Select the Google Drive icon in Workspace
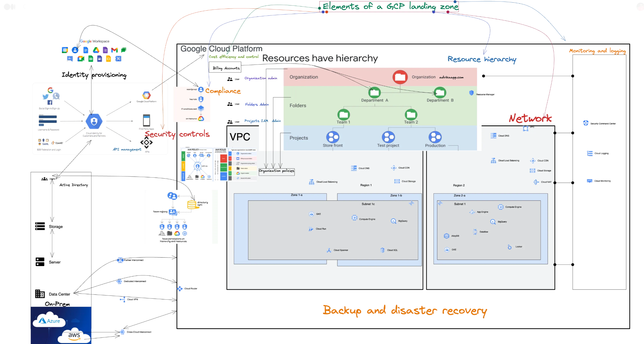 coord(96,50)
